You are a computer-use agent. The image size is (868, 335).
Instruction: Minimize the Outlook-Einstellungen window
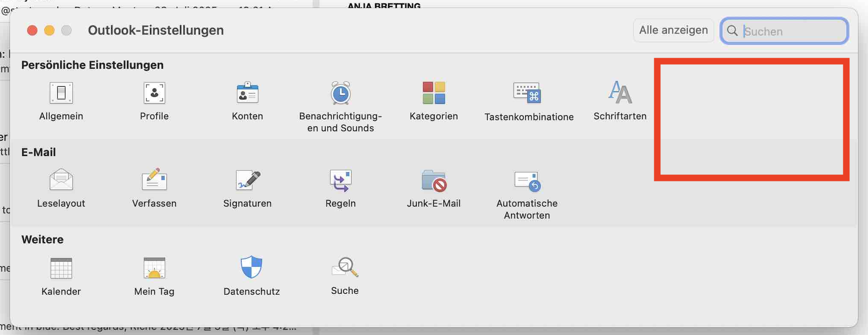[x=49, y=30]
